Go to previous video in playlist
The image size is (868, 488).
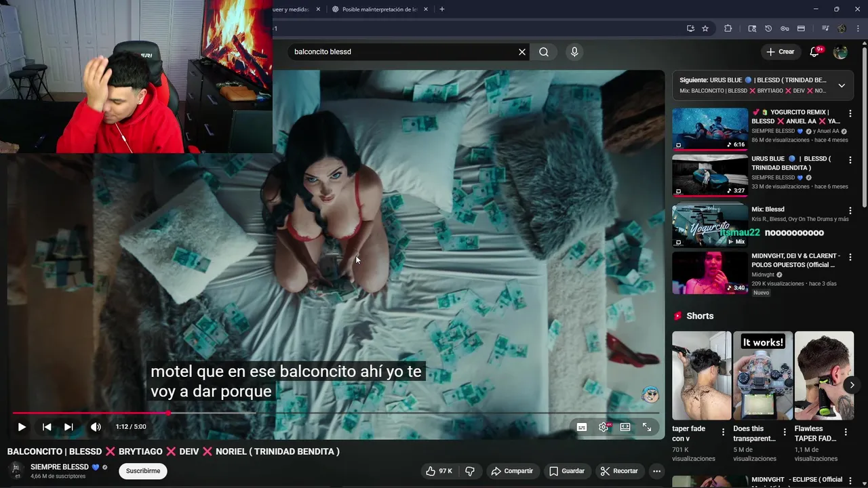coord(47,427)
